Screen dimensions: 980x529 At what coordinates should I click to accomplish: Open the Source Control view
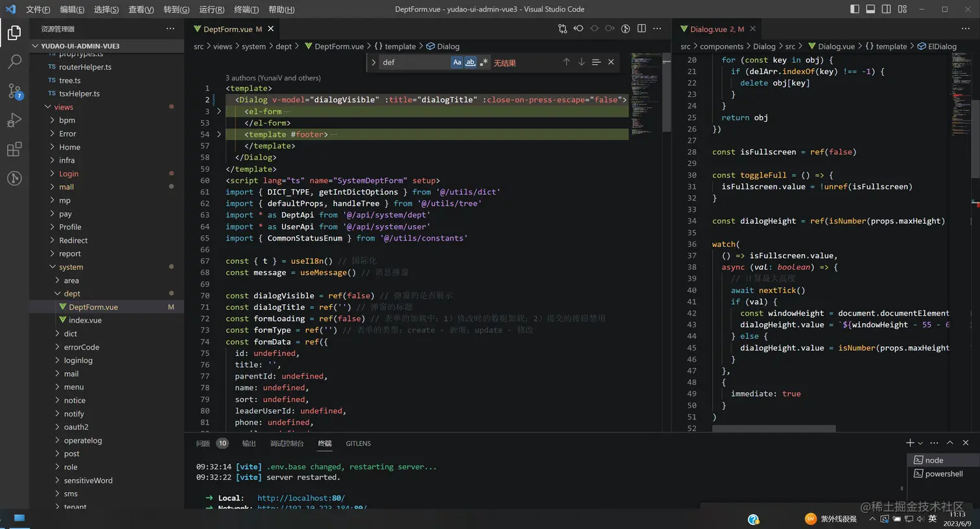click(x=14, y=91)
